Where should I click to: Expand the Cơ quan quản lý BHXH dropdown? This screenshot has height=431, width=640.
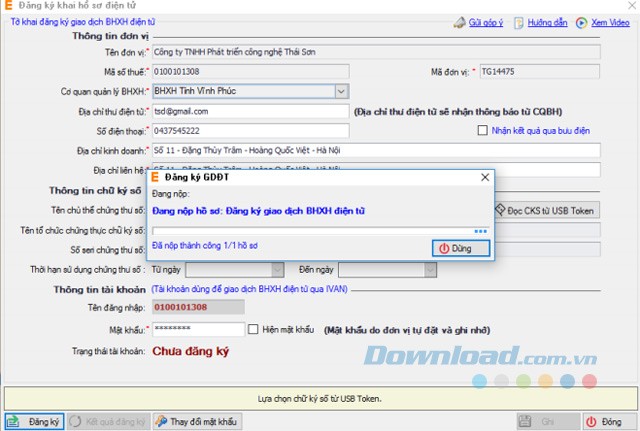pyautogui.click(x=340, y=91)
